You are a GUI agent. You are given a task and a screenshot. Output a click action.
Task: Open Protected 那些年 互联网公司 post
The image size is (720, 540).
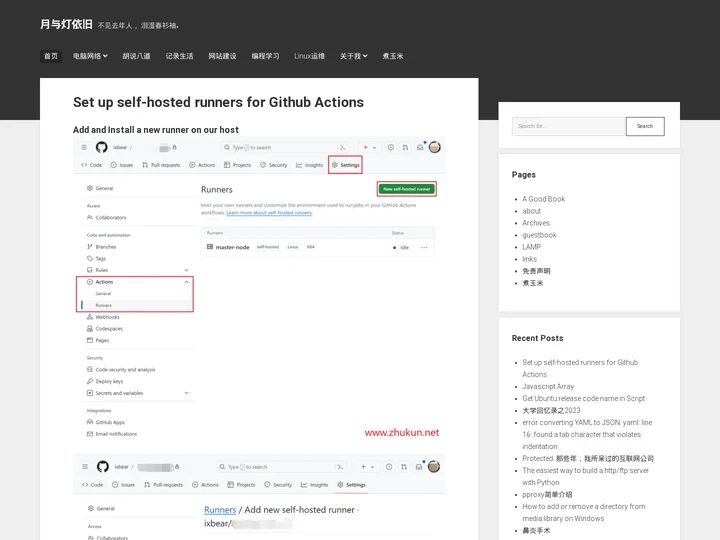tap(588, 458)
